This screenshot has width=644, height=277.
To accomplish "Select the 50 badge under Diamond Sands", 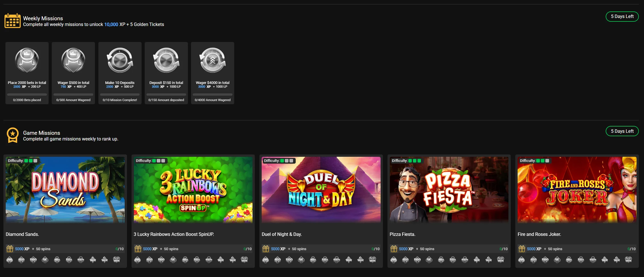I will coord(10,260).
